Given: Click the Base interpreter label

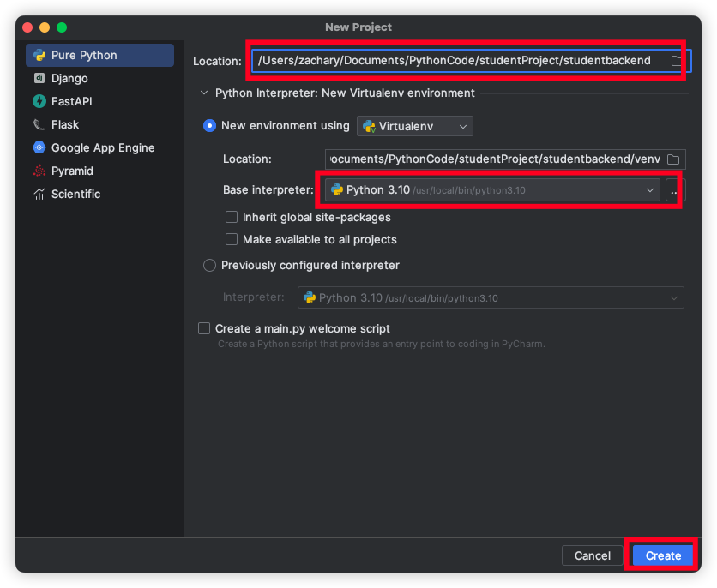Looking at the screenshot, I should coord(268,190).
